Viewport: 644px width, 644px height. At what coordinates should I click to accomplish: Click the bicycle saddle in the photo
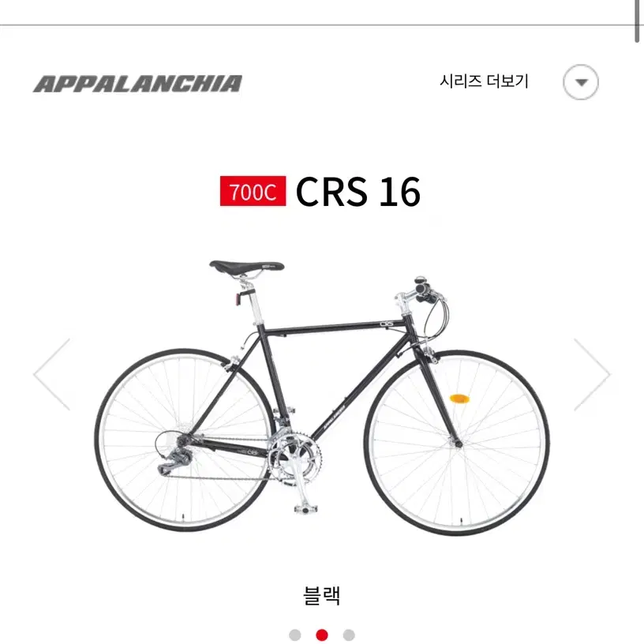(x=246, y=266)
